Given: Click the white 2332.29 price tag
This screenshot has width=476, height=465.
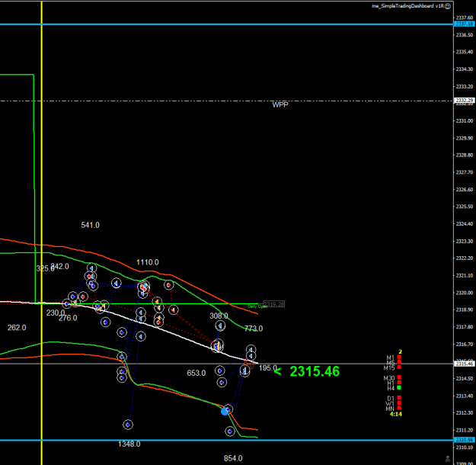Looking at the screenshot, I should point(465,101).
